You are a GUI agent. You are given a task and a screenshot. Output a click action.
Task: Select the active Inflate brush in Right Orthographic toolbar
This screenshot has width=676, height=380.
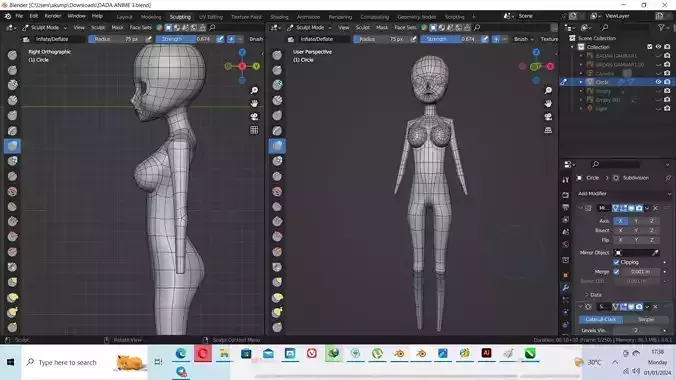13,146
